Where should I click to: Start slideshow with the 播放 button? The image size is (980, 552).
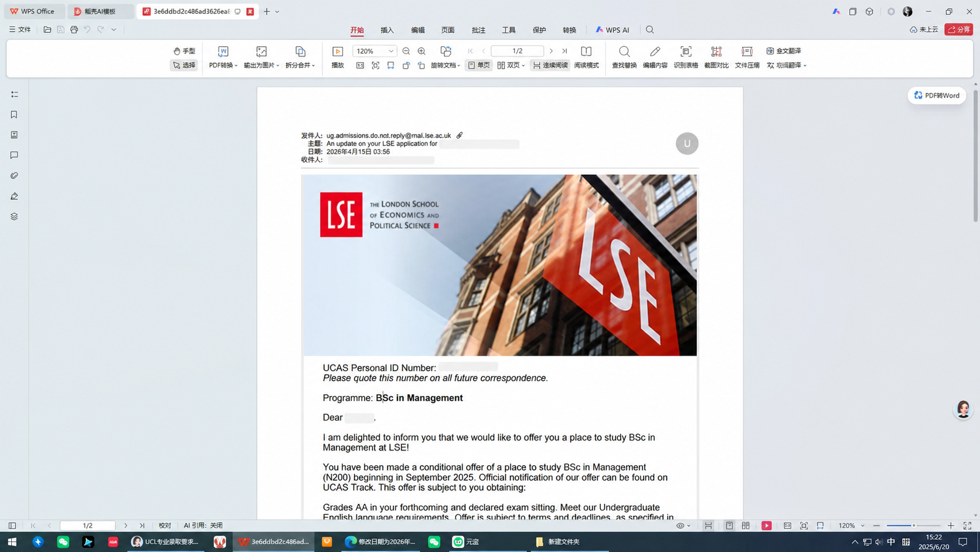tap(338, 58)
